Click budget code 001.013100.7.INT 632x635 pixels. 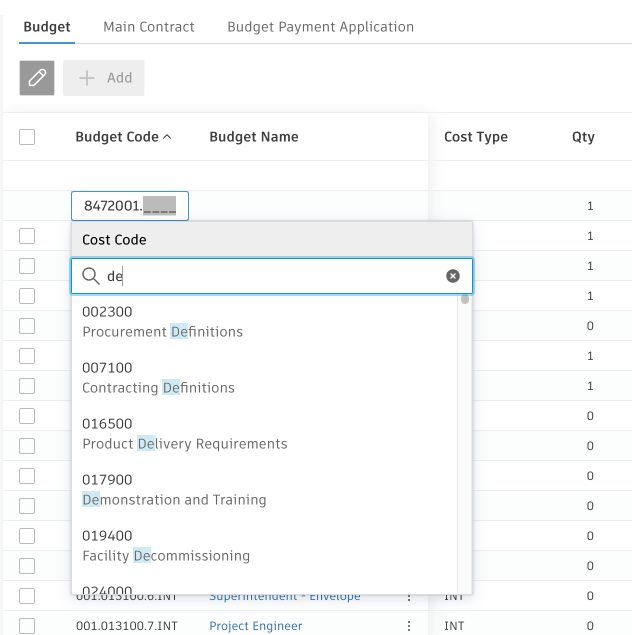coord(127,626)
